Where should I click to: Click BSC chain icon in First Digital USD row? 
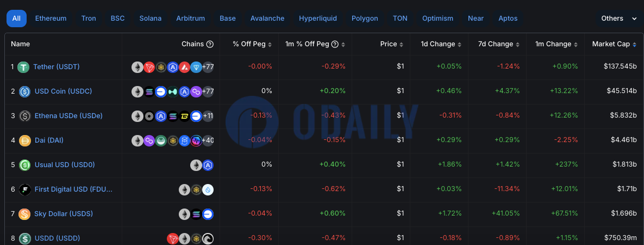pyautogui.click(x=196, y=189)
